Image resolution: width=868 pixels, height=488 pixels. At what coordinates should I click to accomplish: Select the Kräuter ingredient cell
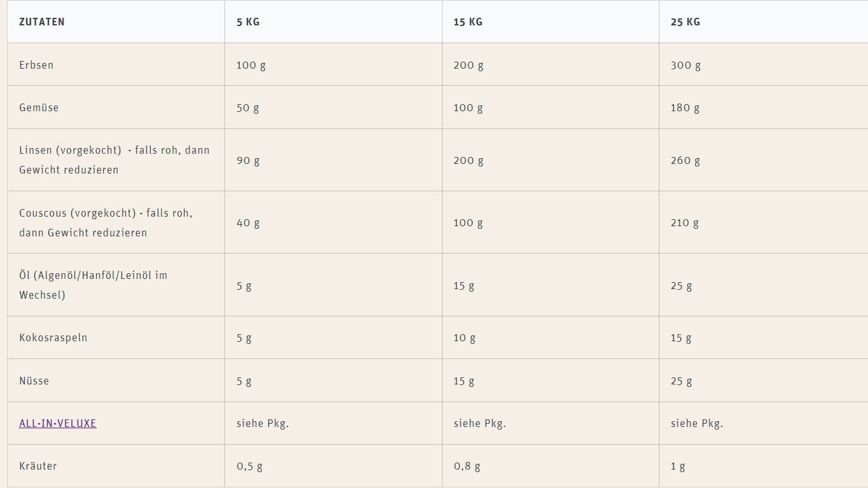(x=38, y=466)
